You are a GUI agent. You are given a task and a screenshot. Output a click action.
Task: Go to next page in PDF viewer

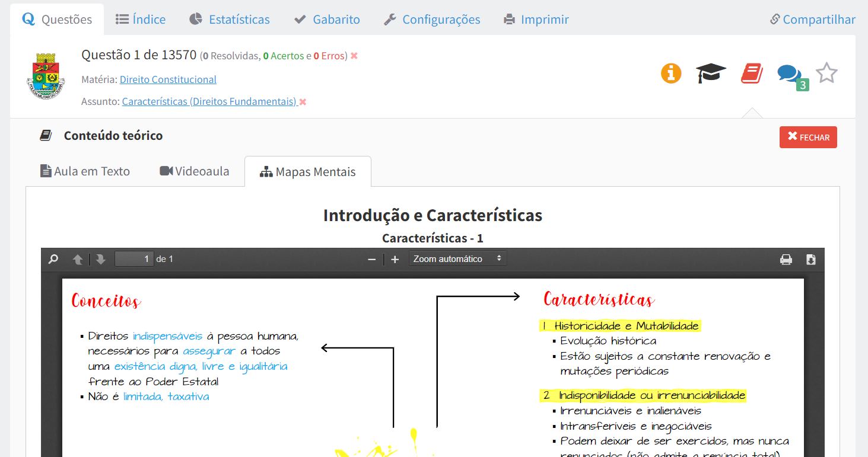[100, 259]
